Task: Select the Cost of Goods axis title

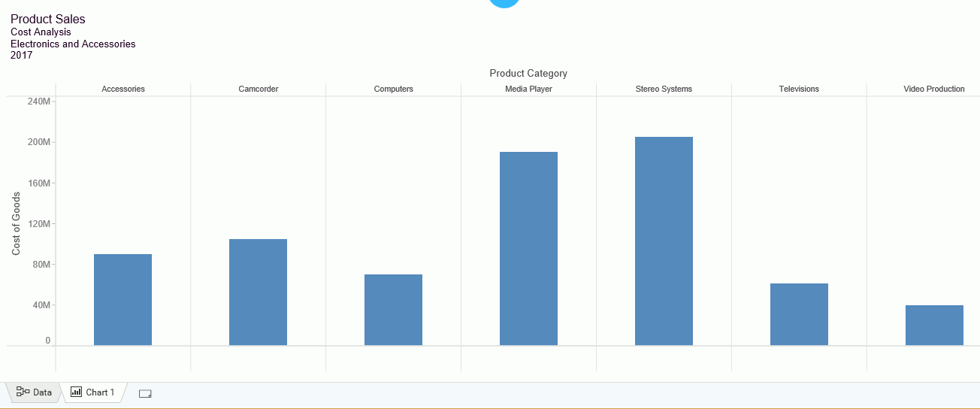Action: coord(17,223)
